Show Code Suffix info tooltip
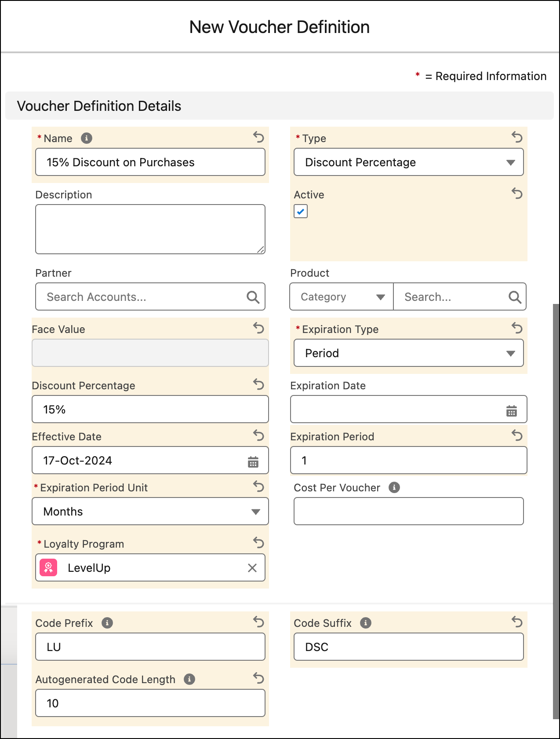This screenshot has width=560, height=739. pos(366,623)
